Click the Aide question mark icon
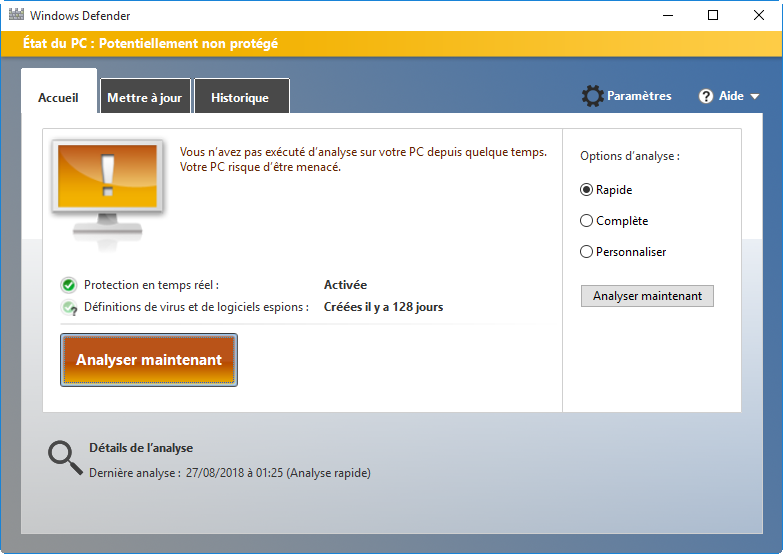The width and height of the screenshot is (783, 554). tap(706, 96)
